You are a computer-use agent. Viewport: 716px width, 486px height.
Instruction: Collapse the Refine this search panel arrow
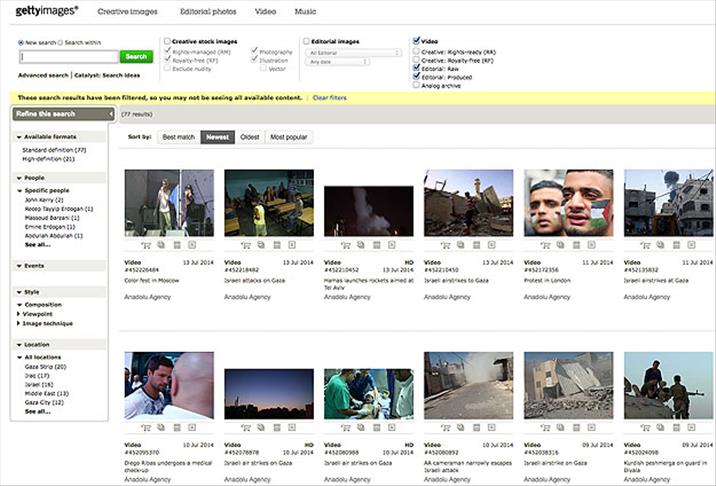click(x=110, y=115)
